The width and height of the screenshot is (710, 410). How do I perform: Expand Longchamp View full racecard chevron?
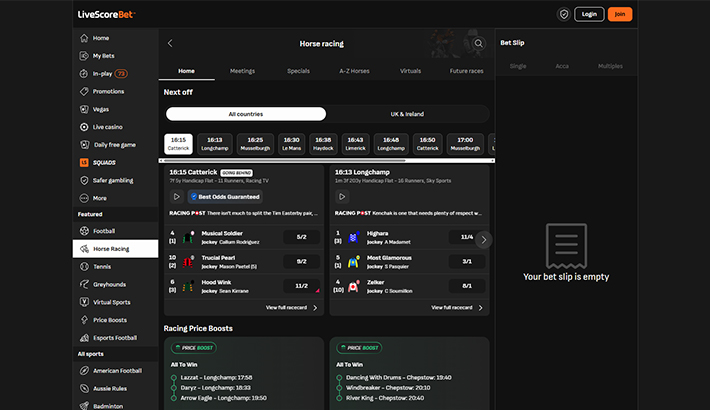tap(480, 308)
